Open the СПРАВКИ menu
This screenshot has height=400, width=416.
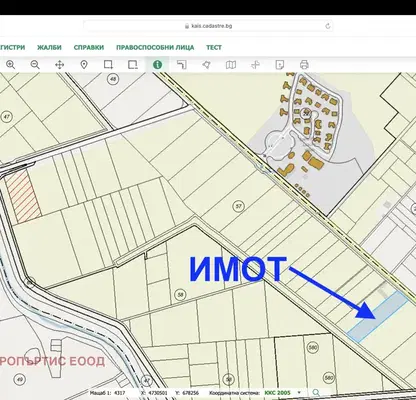(x=89, y=47)
